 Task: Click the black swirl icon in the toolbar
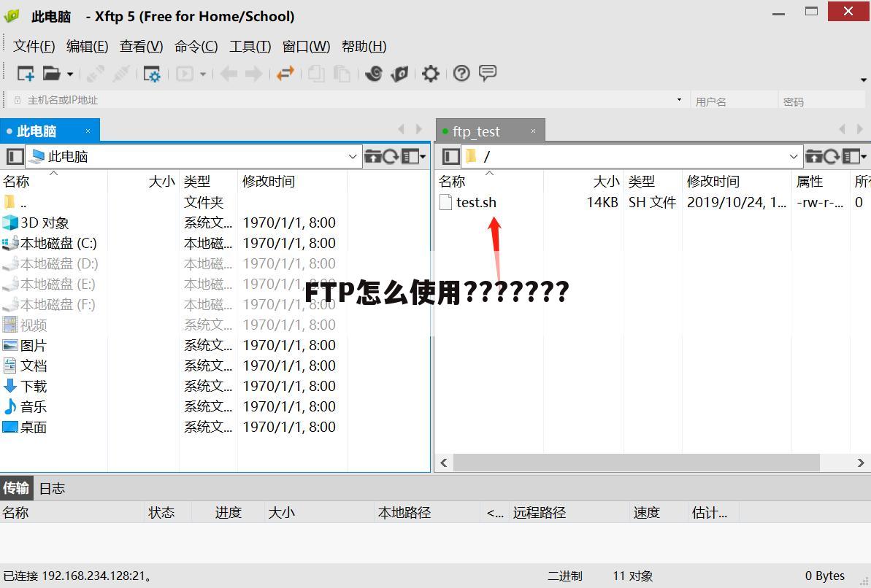click(x=374, y=73)
